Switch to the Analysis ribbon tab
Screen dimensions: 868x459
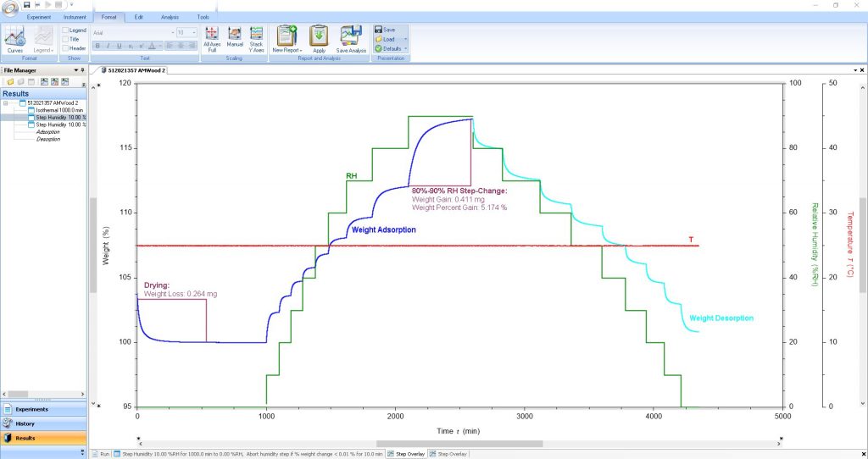click(x=170, y=17)
